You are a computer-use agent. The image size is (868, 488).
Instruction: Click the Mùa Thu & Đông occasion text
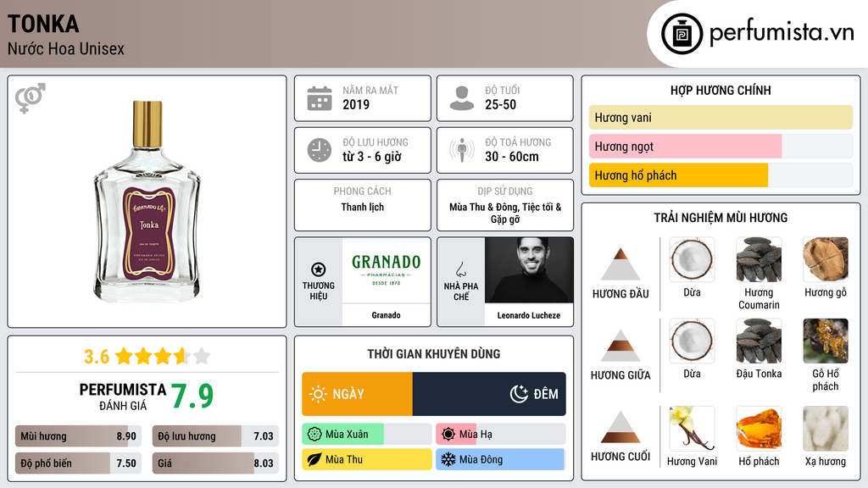pyautogui.click(x=505, y=213)
